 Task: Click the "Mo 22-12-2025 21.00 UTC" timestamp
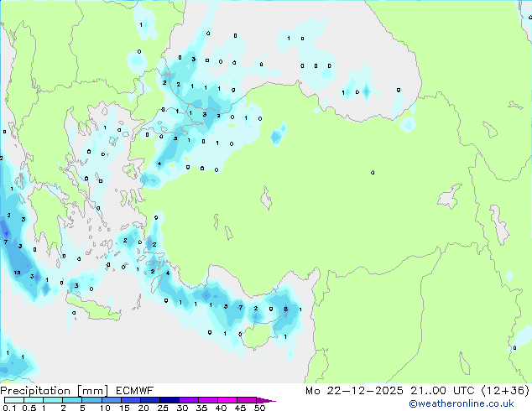coord(390,391)
